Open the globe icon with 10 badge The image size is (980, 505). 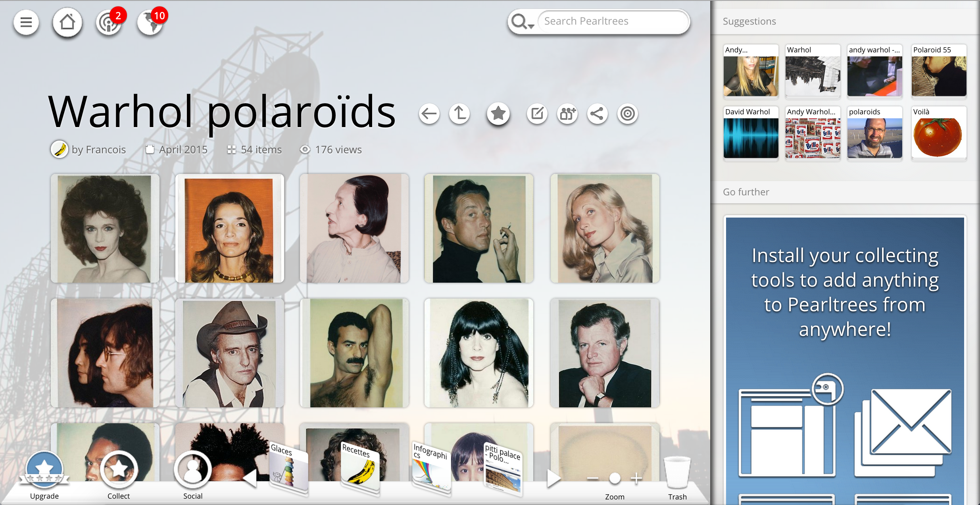(x=150, y=23)
